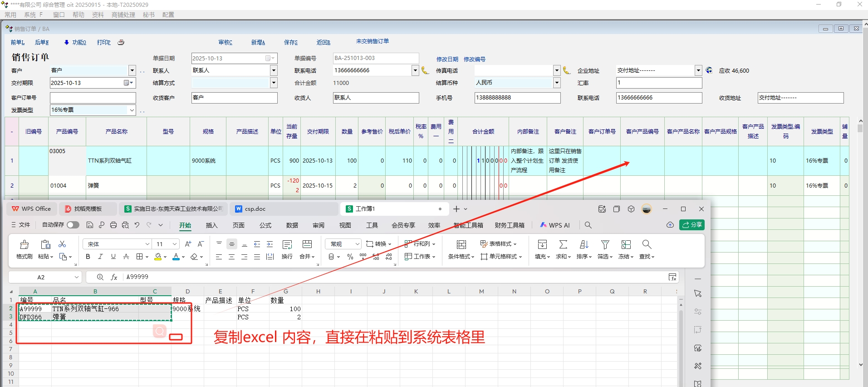The height and width of the screenshot is (387, 868).
Task: Click the Format Painter (格式刷) icon
Action: tap(25, 245)
